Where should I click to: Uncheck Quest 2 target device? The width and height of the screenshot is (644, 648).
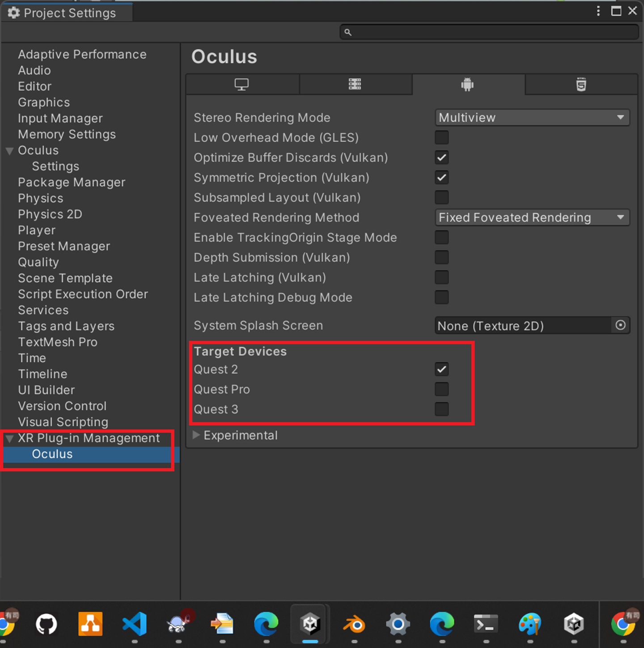441,369
